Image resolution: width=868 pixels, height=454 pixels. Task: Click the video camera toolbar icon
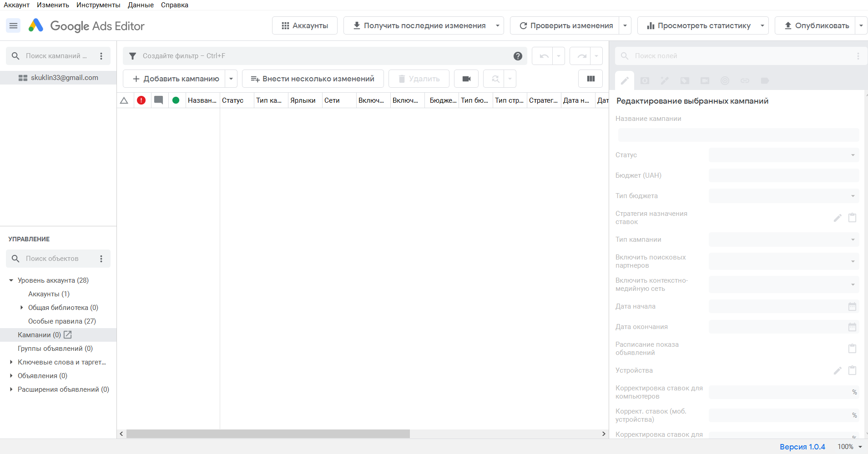click(x=466, y=79)
